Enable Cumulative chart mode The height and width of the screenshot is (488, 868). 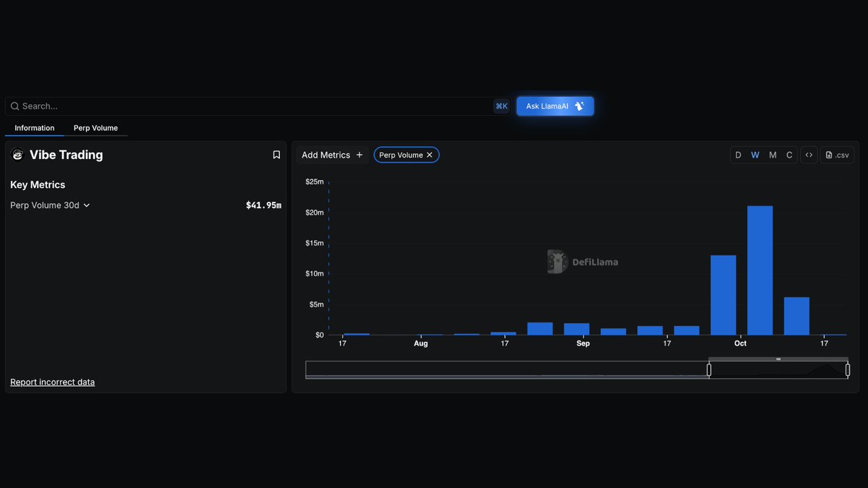tap(789, 154)
